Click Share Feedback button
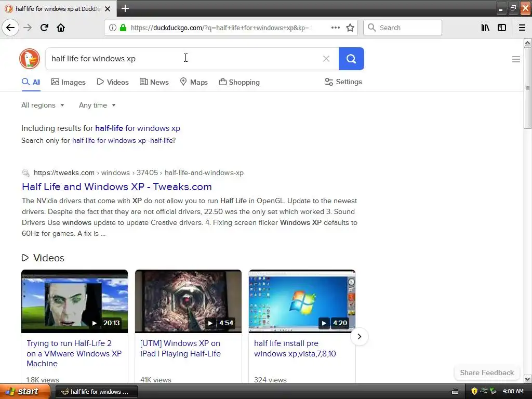 pos(487,373)
